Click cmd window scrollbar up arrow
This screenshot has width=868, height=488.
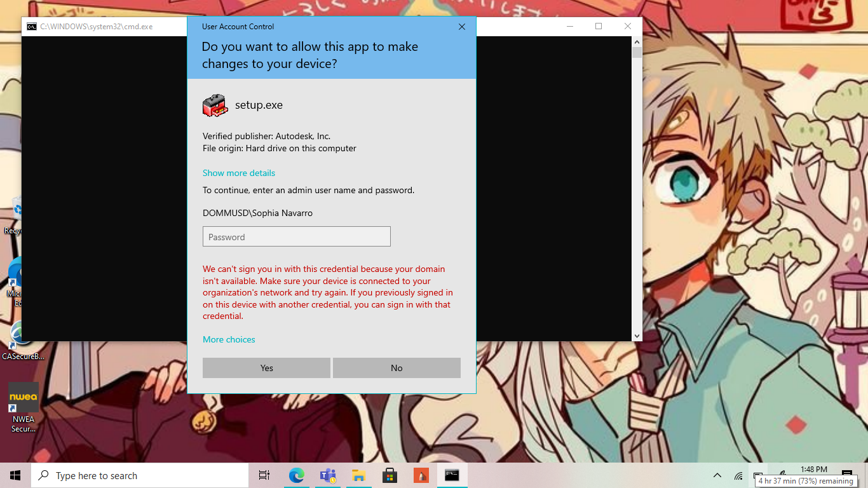tap(637, 41)
